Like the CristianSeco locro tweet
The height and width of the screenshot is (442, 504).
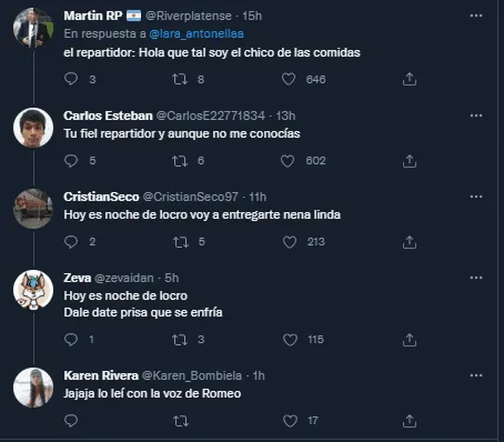289,242
